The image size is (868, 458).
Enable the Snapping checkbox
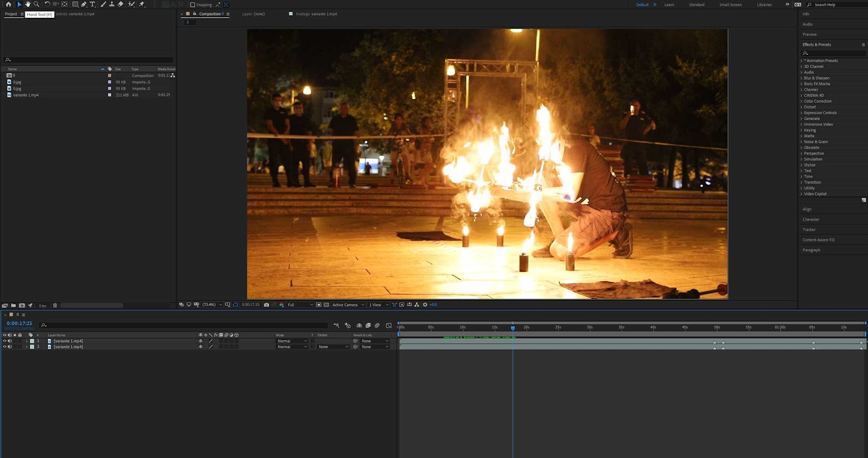193,5
